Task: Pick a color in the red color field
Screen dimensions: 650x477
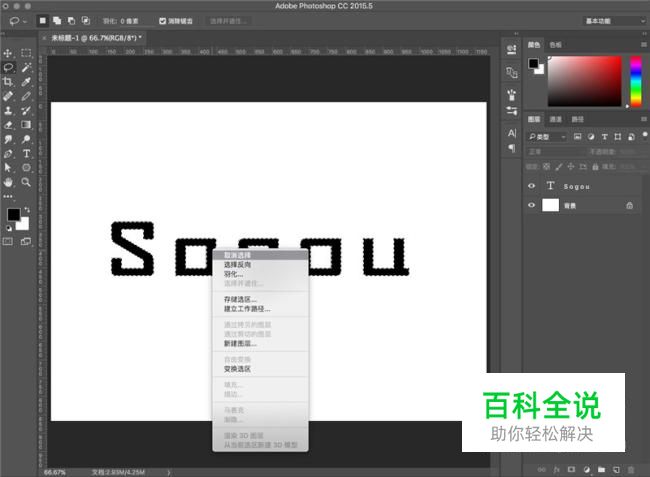Action: [x=585, y=81]
